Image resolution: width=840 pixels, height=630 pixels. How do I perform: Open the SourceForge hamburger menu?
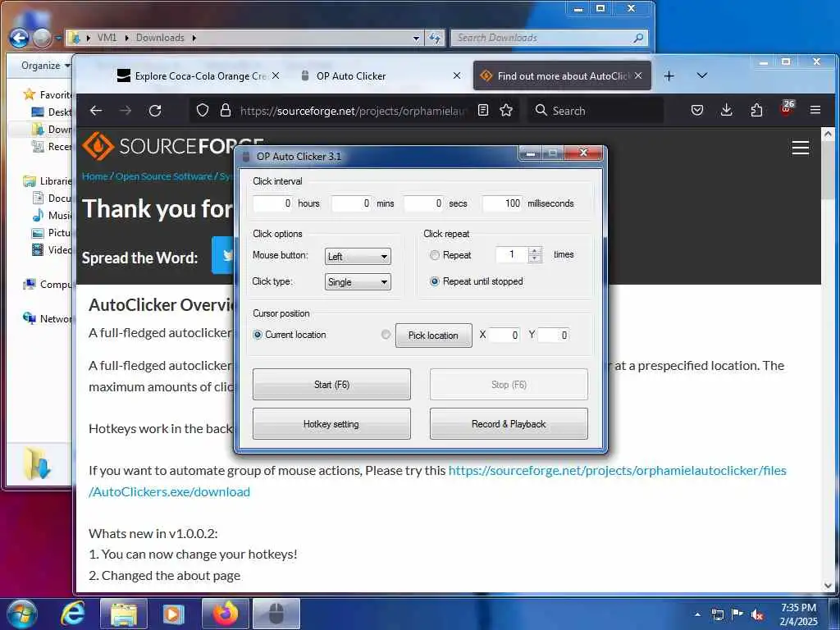tap(801, 148)
